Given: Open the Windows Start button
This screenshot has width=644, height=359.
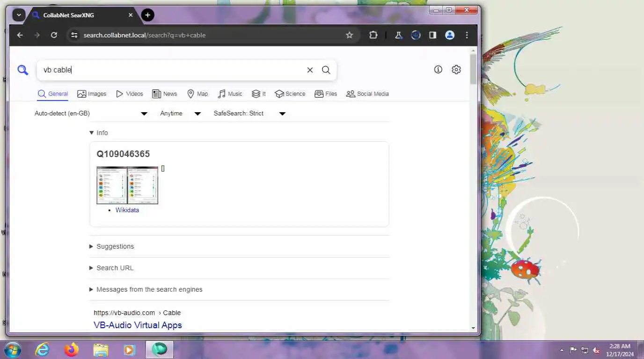Looking at the screenshot, I should click(12, 350).
